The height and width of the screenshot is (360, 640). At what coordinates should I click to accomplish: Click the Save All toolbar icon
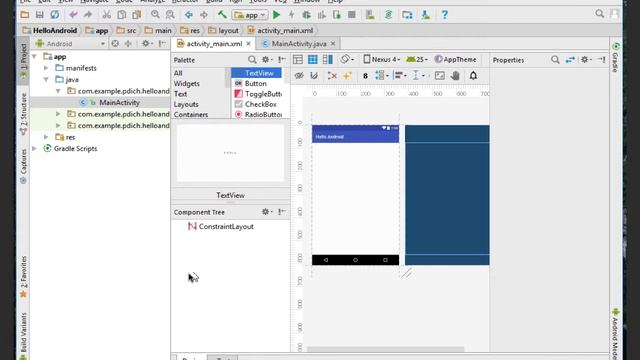tap(40, 15)
